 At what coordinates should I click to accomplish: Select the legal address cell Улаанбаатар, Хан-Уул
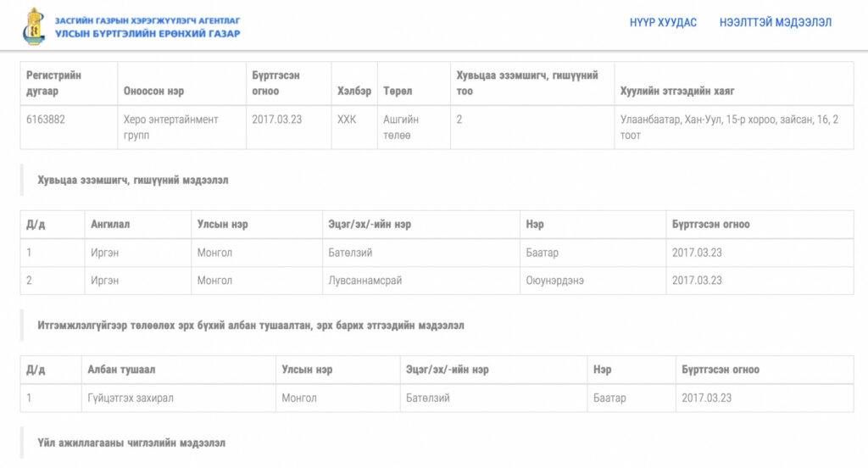point(729,127)
